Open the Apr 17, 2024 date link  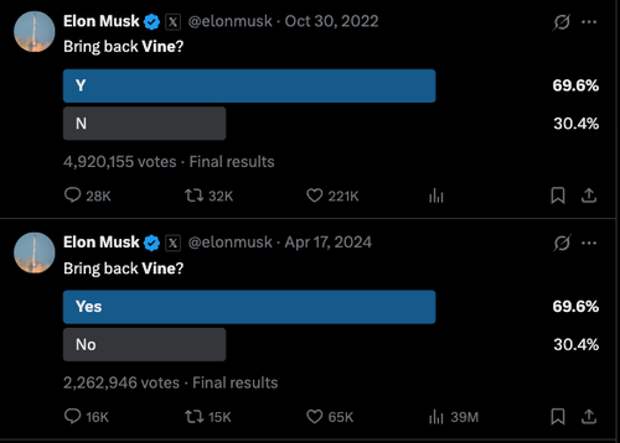(x=328, y=242)
